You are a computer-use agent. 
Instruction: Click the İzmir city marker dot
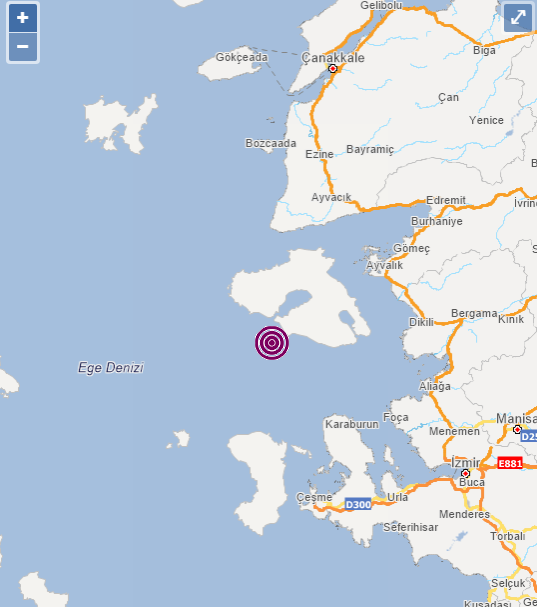pyautogui.click(x=465, y=473)
